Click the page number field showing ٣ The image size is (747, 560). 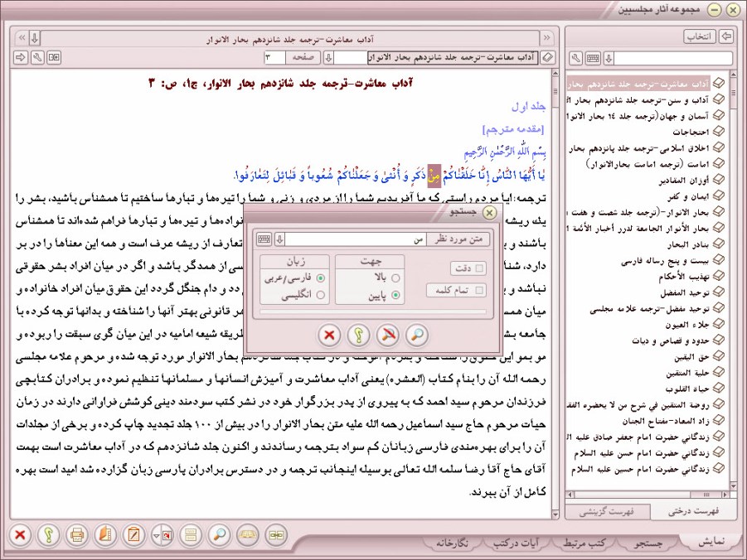coord(275,58)
